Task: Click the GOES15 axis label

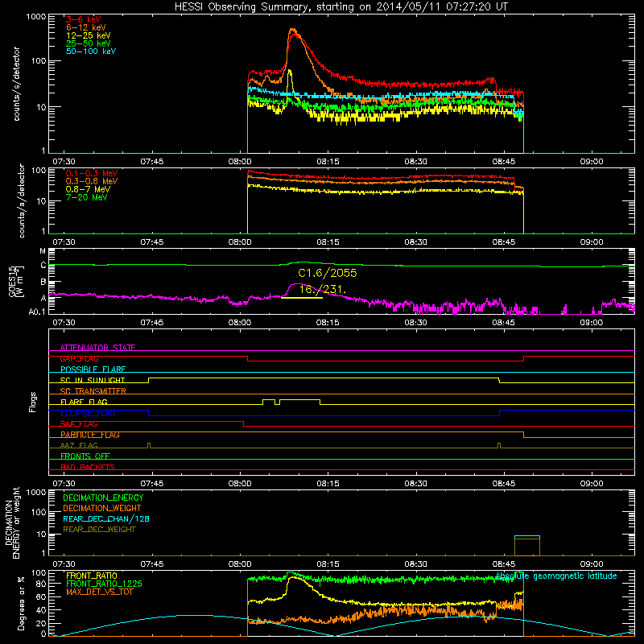Action: 15,282
